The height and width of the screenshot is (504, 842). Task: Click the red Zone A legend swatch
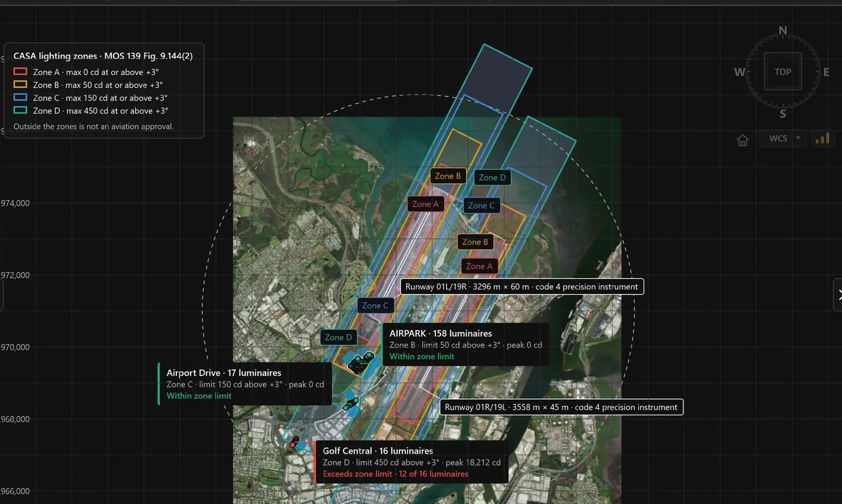tap(20, 72)
